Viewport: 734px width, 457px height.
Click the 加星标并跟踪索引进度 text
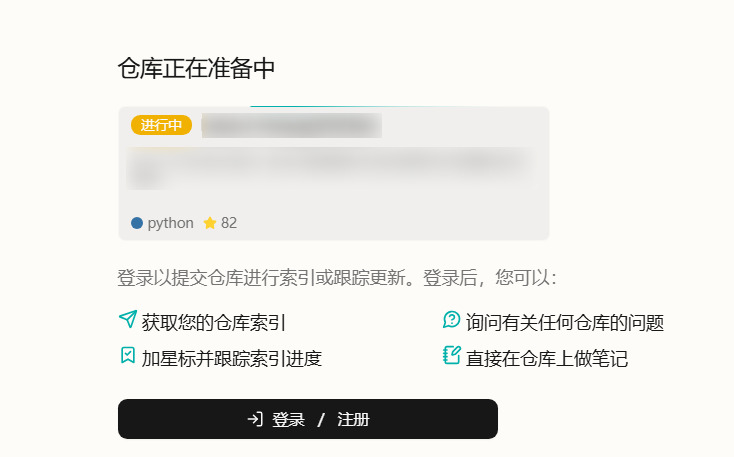click(x=232, y=359)
